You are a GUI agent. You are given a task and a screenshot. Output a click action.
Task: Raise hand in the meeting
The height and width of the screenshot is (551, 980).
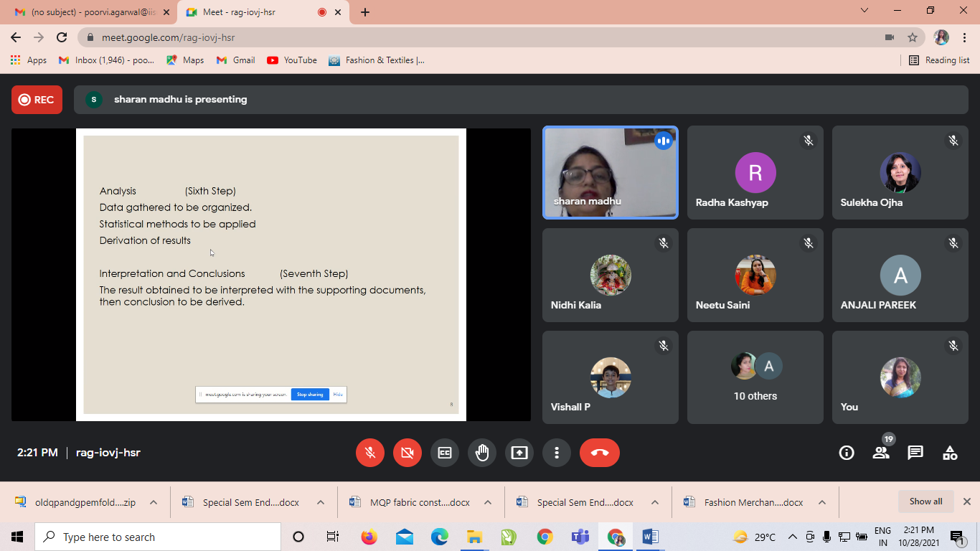[x=482, y=453]
